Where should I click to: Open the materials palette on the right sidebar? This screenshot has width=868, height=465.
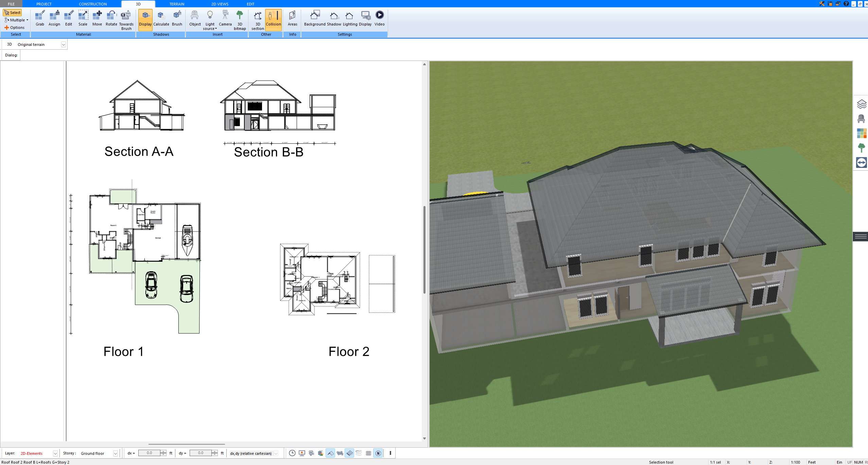coord(862,133)
